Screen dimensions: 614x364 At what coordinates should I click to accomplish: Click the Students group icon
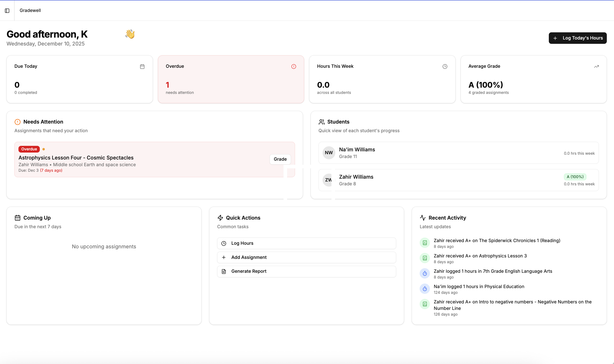tap(321, 121)
